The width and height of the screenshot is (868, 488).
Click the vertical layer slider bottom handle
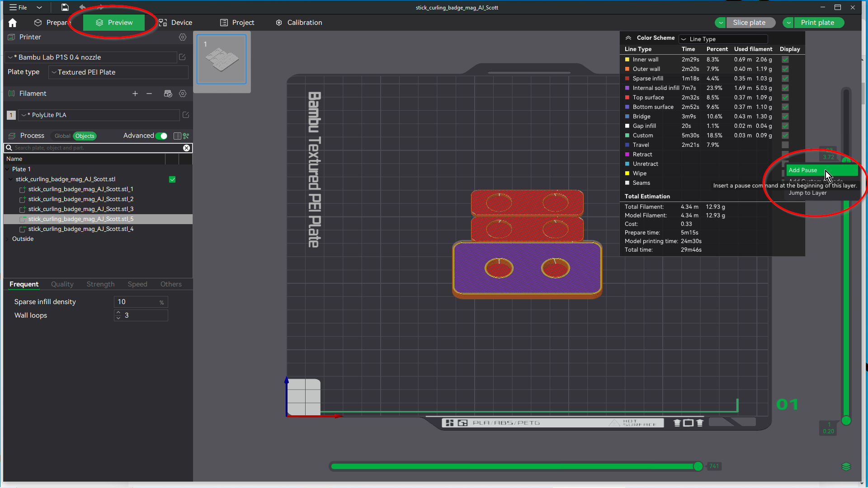coord(846,421)
